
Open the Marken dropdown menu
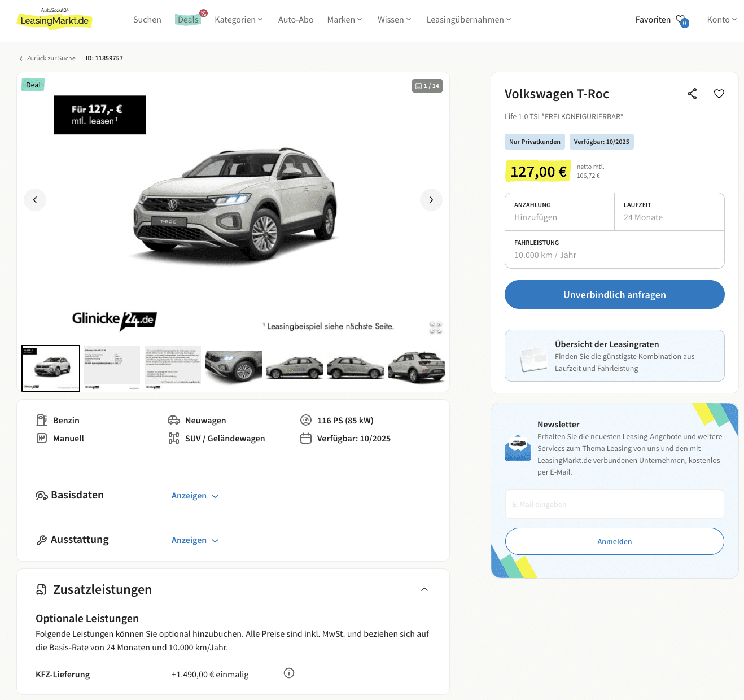pos(344,20)
